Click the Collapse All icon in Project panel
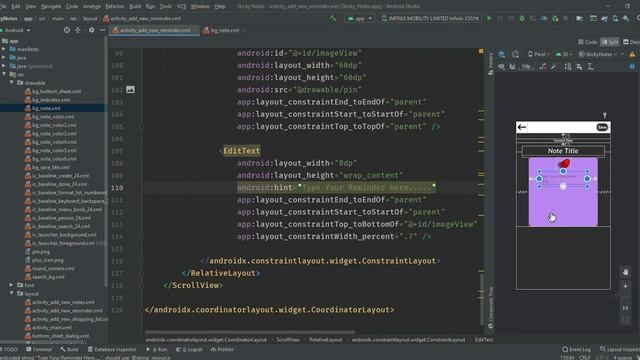 coord(78,30)
